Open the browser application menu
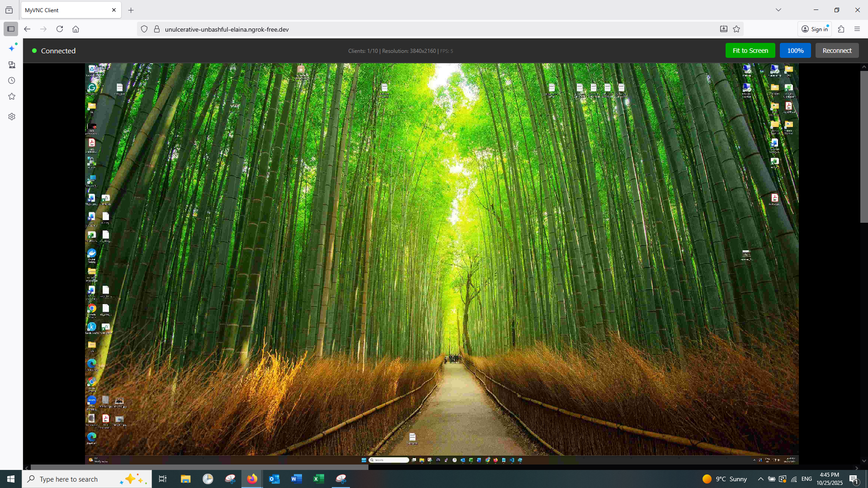Screen dimensions: 868x488 858,29
